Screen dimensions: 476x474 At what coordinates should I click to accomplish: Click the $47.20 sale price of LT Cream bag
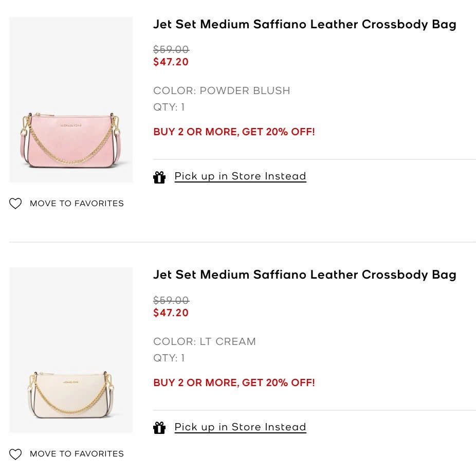pos(171,313)
